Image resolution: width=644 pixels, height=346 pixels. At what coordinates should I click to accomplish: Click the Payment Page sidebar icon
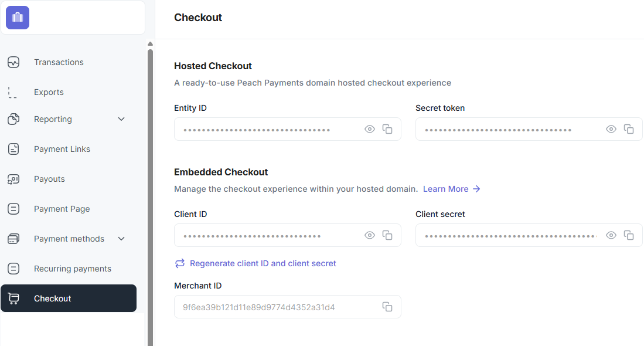(x=13, y=209)
